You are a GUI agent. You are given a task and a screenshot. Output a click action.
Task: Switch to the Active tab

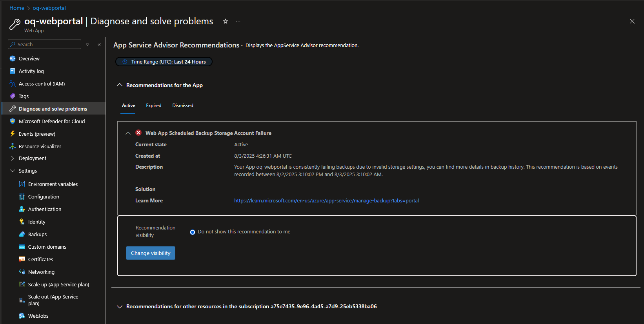coord(128,106)
